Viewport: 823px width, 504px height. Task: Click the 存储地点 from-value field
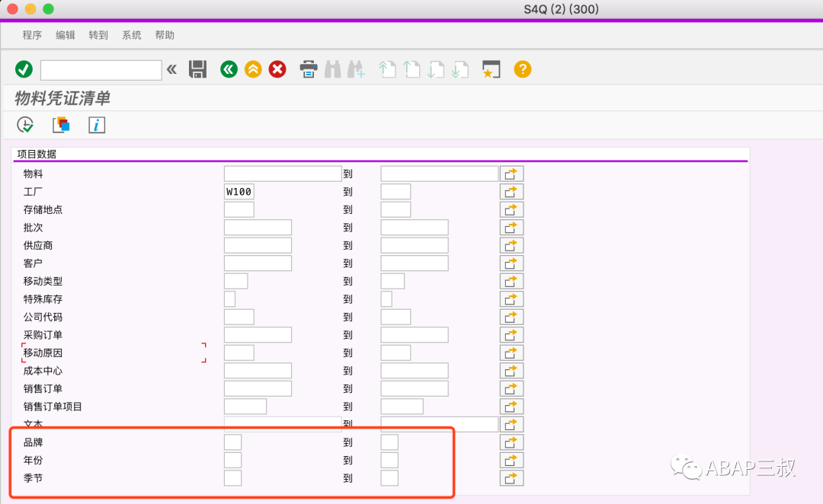click(x=239, y=210)
